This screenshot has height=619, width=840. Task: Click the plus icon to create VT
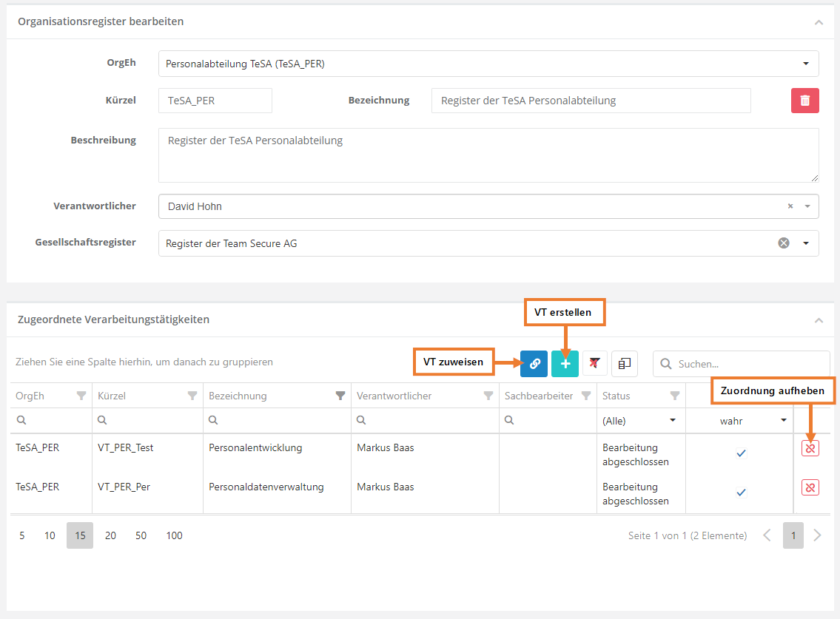pos(565,364)
